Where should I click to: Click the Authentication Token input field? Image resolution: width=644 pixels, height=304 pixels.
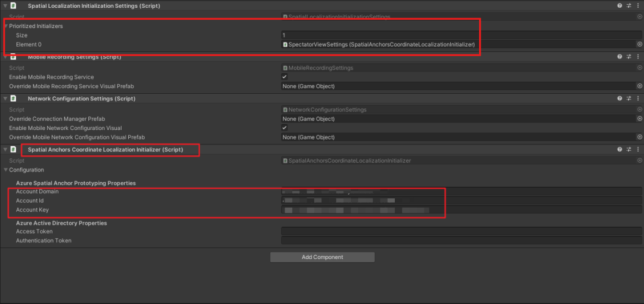point(462,240)
